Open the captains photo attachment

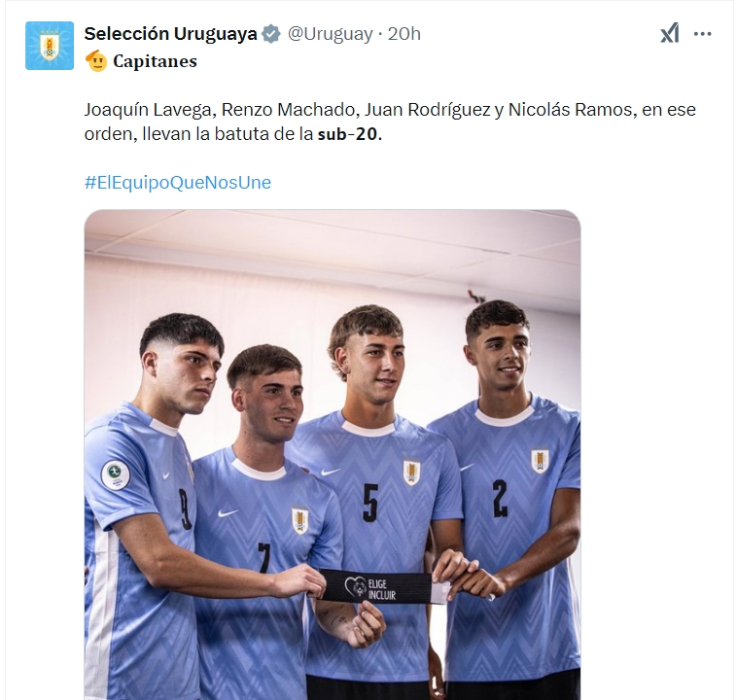point(333,455)
